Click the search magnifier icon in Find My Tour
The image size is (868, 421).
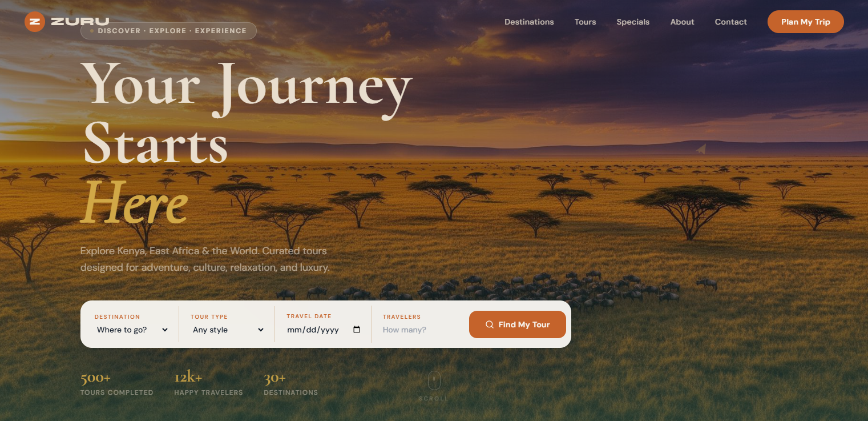[490, 324]
